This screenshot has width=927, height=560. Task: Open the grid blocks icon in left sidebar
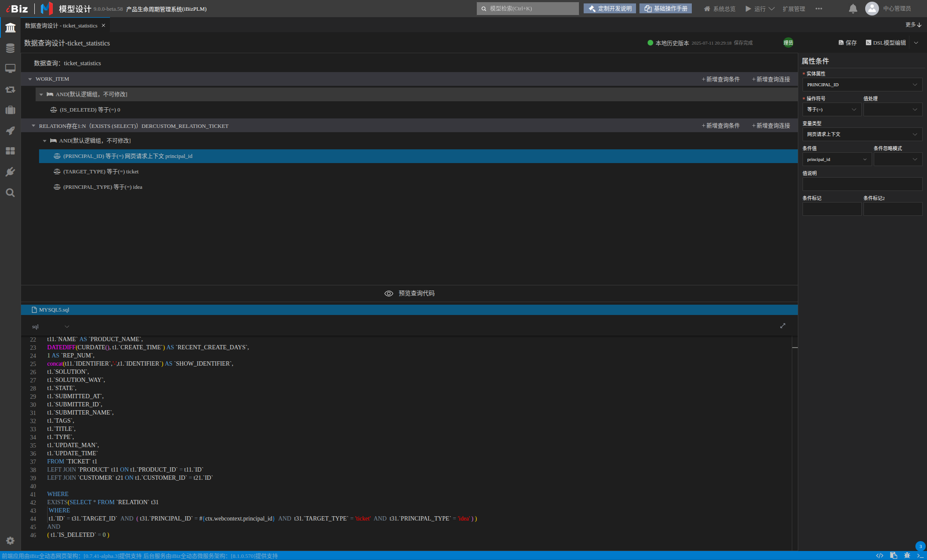10,151
